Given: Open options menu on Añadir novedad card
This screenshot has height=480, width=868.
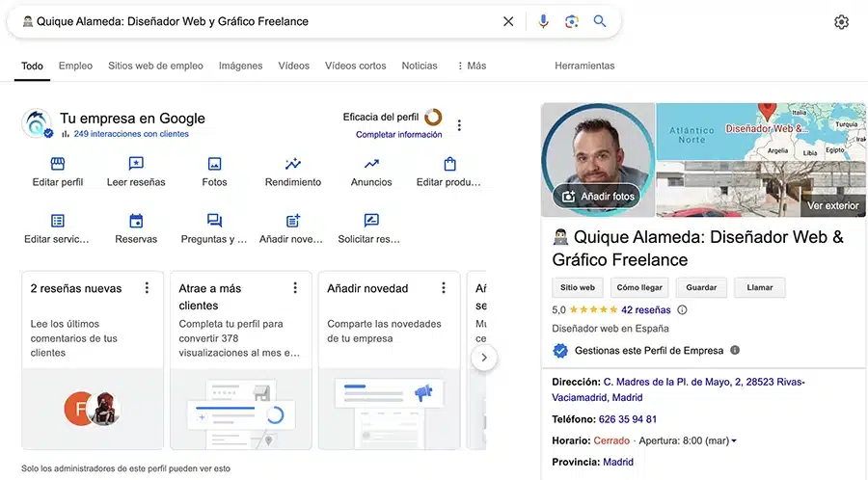Looking at the screenshot, I should click(x=444, y=287).
